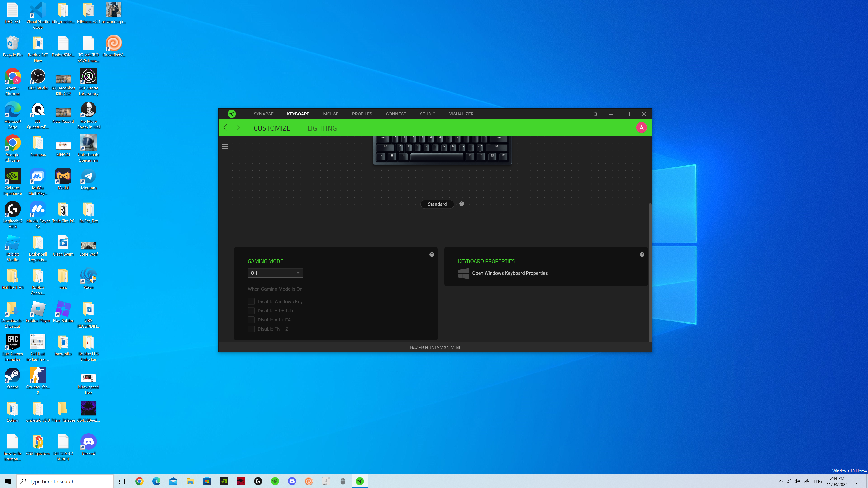This screenshot has height=488, width=868.
Task: Open the Mouse tab
Action: click(330, 114)
